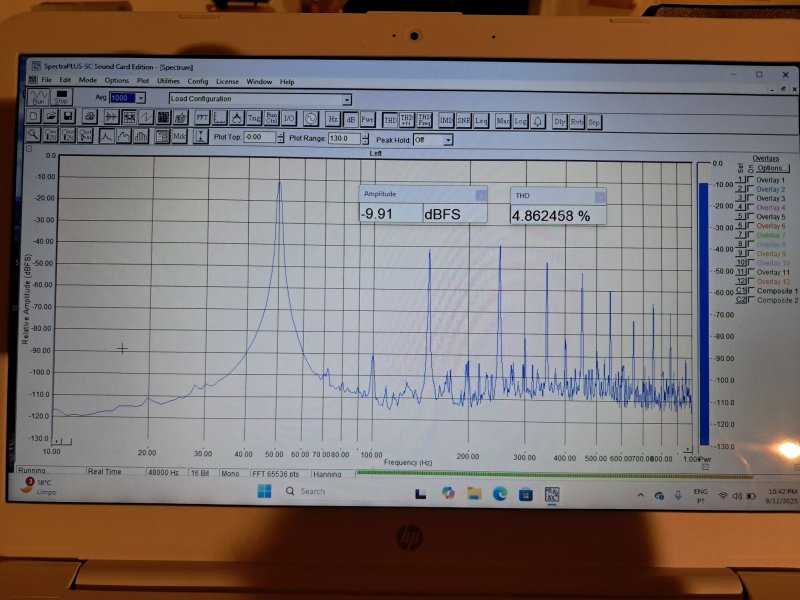
Task: Expand the Avg count dropdown
Action: (140, 98)
